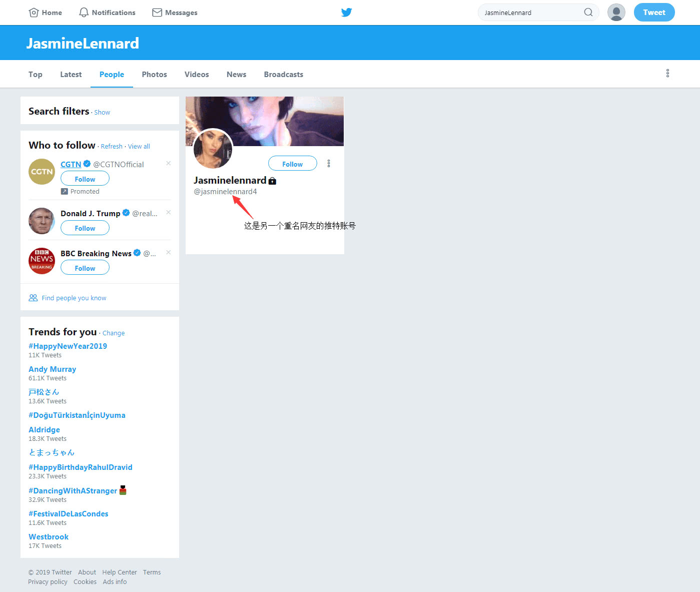The image size is (700, 592).
Task: Click the Find people you know icon
Action: click(x=33, y=298)
